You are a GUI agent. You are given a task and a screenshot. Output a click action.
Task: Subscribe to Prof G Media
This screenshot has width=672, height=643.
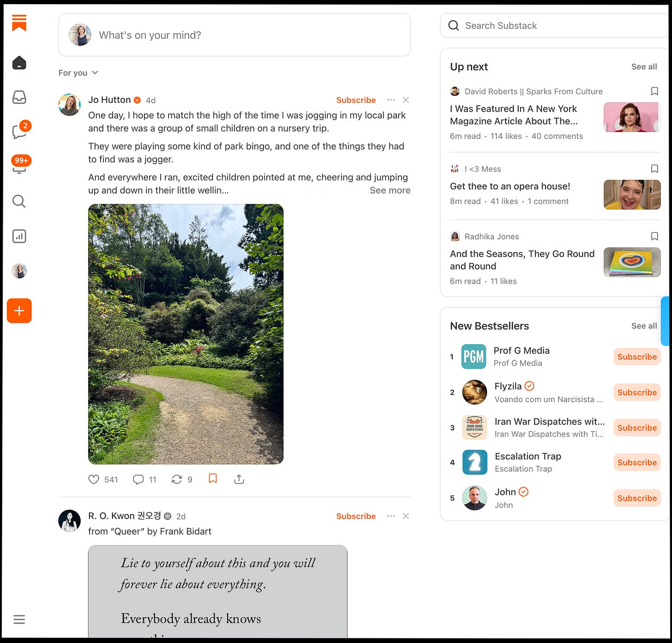point(637,357)
